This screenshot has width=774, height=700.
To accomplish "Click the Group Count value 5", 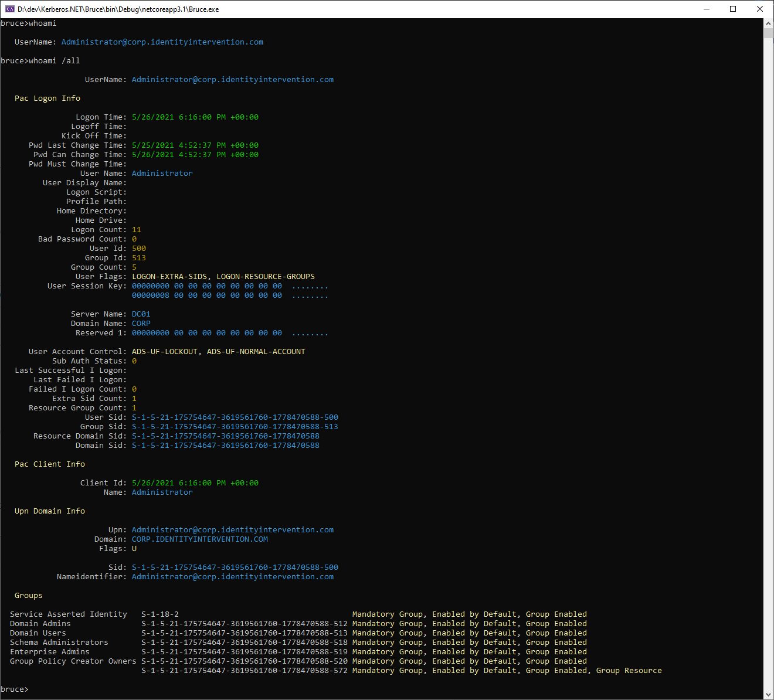I will [134, 267].
